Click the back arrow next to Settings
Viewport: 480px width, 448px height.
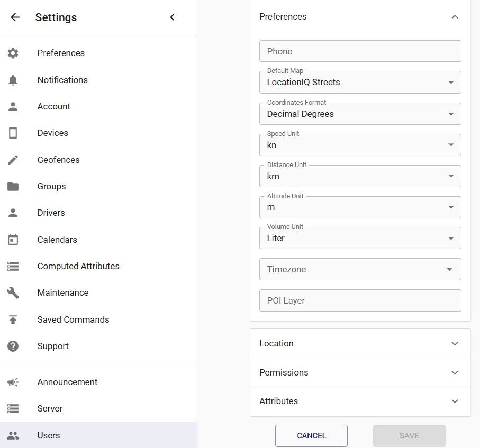15,17
